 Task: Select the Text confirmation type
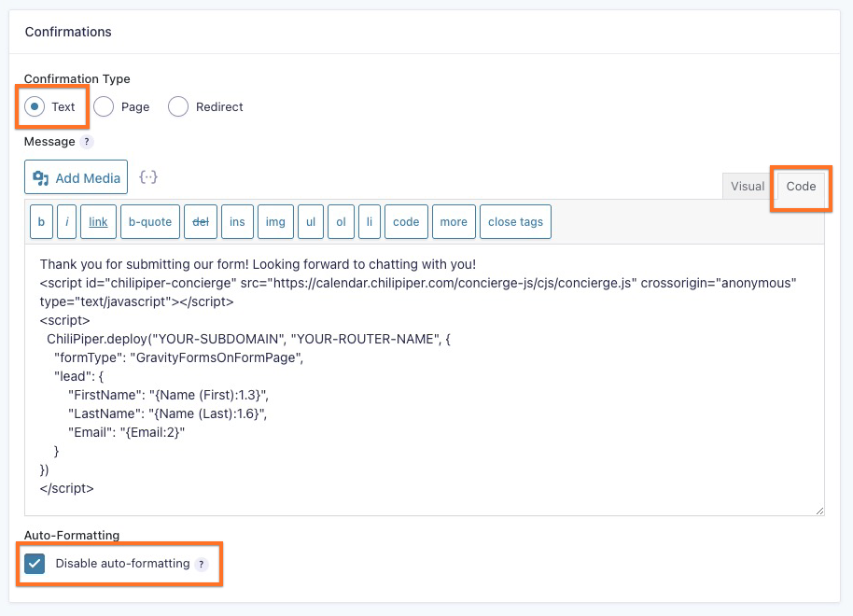pos(35,106)
